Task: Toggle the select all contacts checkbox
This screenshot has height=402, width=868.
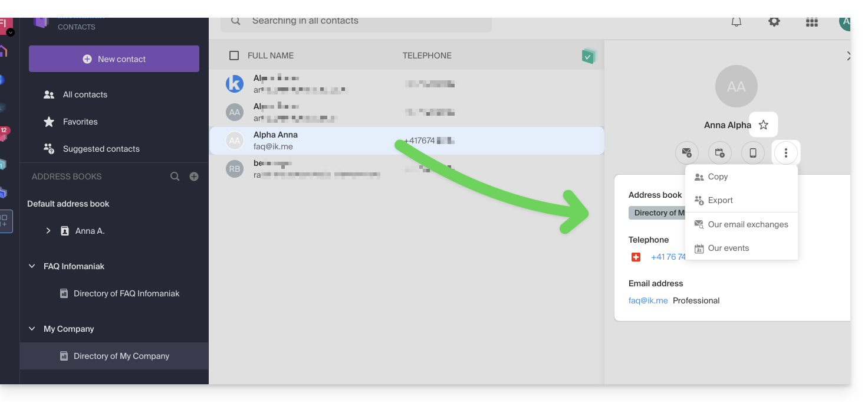Action: pos(234,55)
